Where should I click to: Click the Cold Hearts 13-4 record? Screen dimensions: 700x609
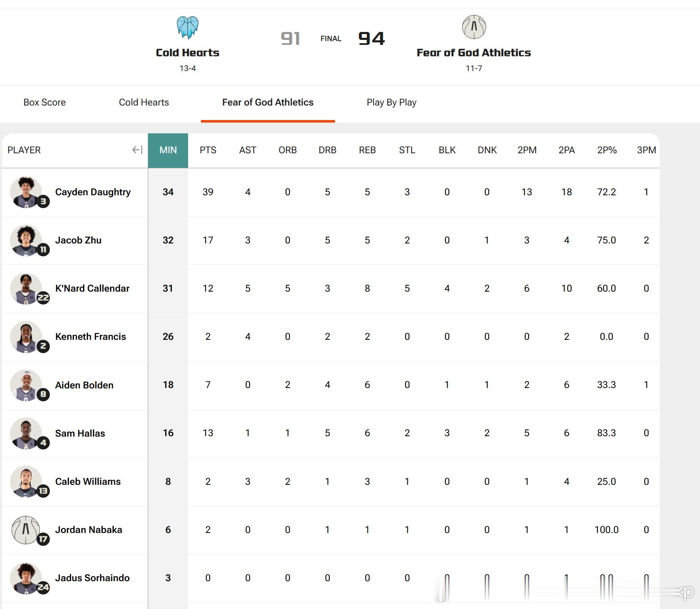(188, 68)
